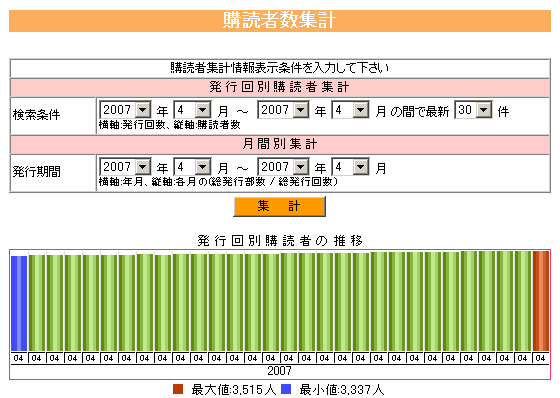Select the red maximum-value bar
The width and height of the screenshot is (560, 398).
click(x=541, y=301)
